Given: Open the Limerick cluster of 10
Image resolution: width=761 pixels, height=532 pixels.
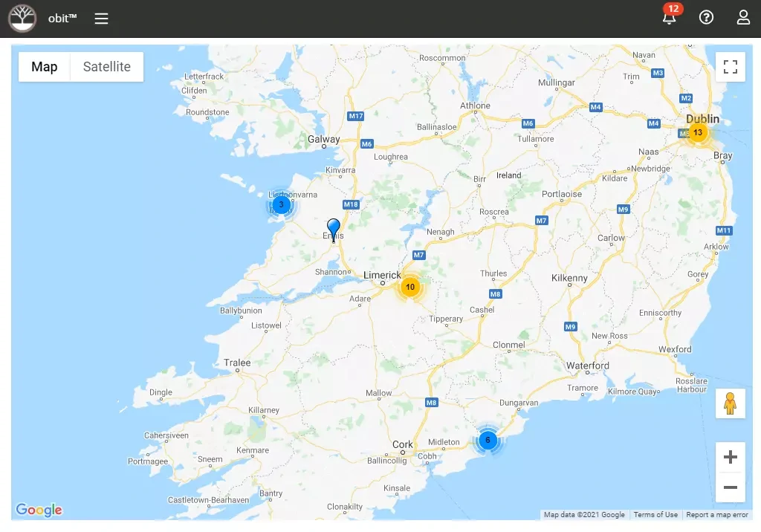Looking at the screenshot, I should 410,287.
